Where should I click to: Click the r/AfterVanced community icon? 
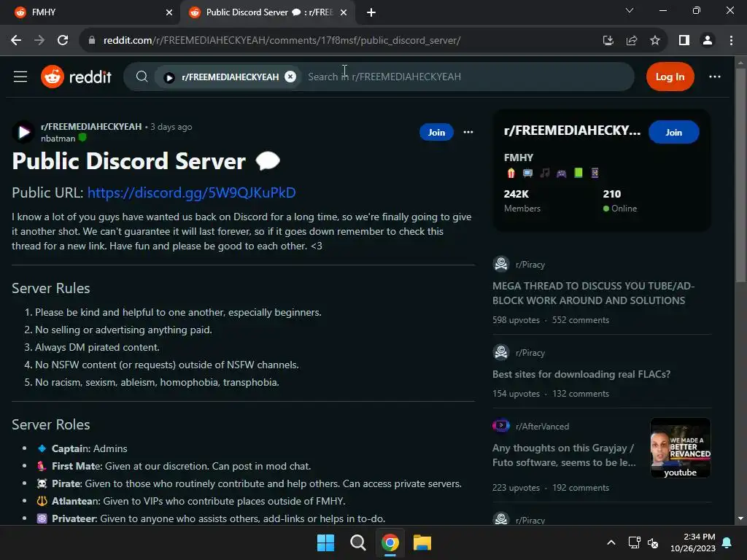pyautogui.click(x=500, y=425)
